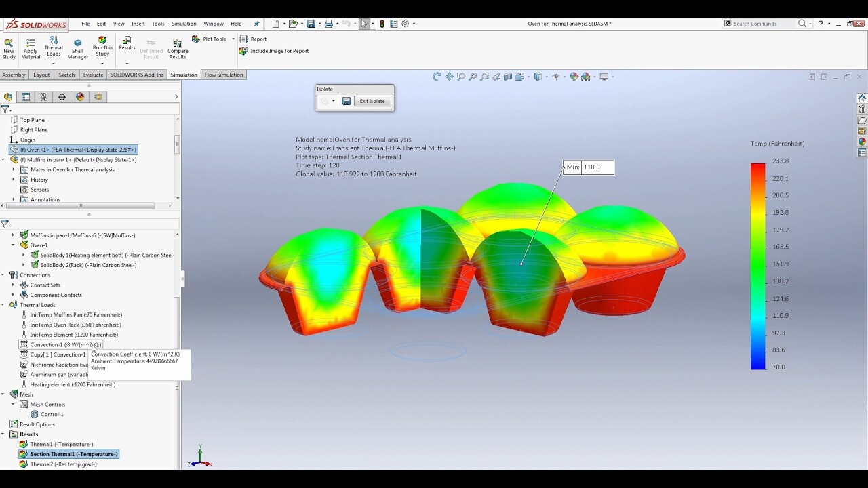Click the Report button
The width and height of the screenshot is (868, 488).
[254, 39]
